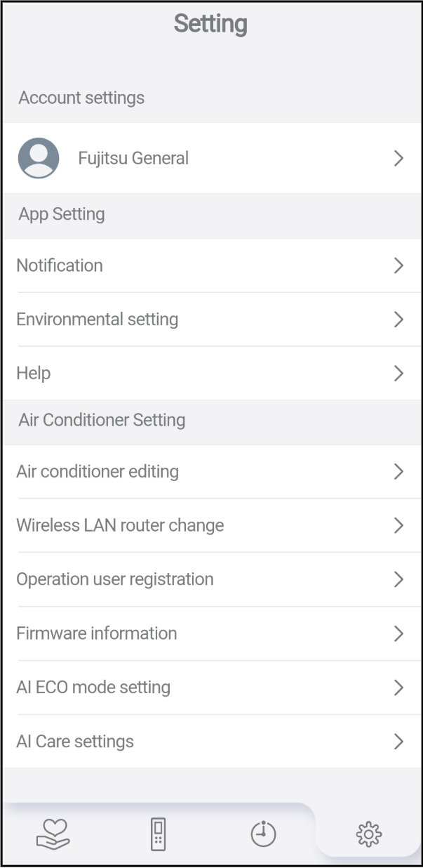View Firmware information
The image size is (423, 868).
click(x=97, y=633)
